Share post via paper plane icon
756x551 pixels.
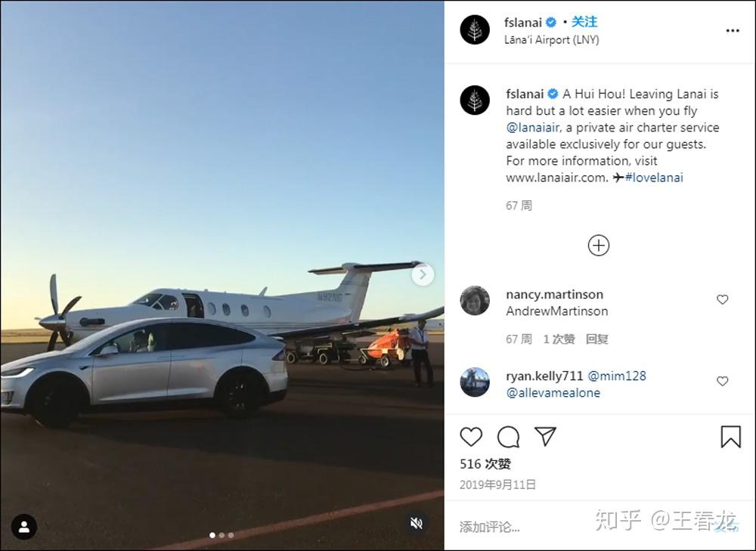[545, 436]
